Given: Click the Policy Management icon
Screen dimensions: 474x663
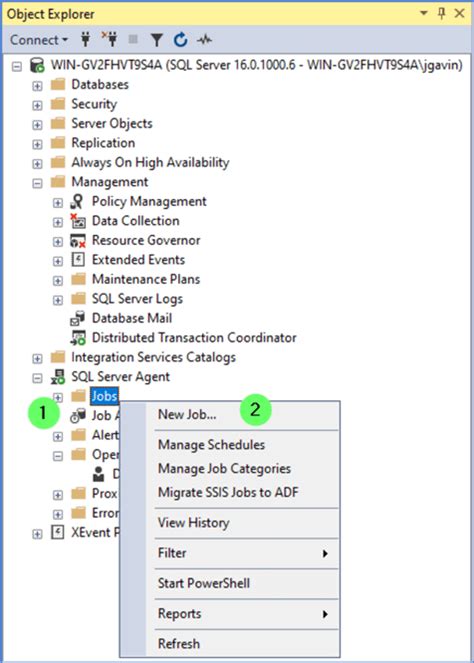Looking at the screenshot, I should coord(77,201).
